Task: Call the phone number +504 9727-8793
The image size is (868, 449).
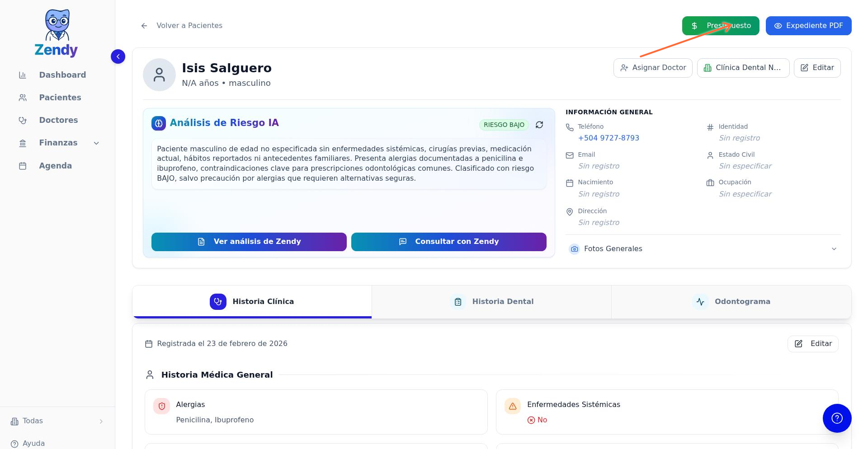Action: tap(609, 138)
